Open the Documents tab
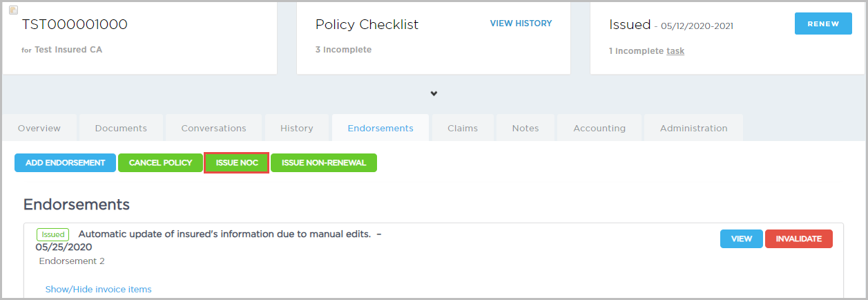The height and width of the screenshot is (300, 868). 121,128
